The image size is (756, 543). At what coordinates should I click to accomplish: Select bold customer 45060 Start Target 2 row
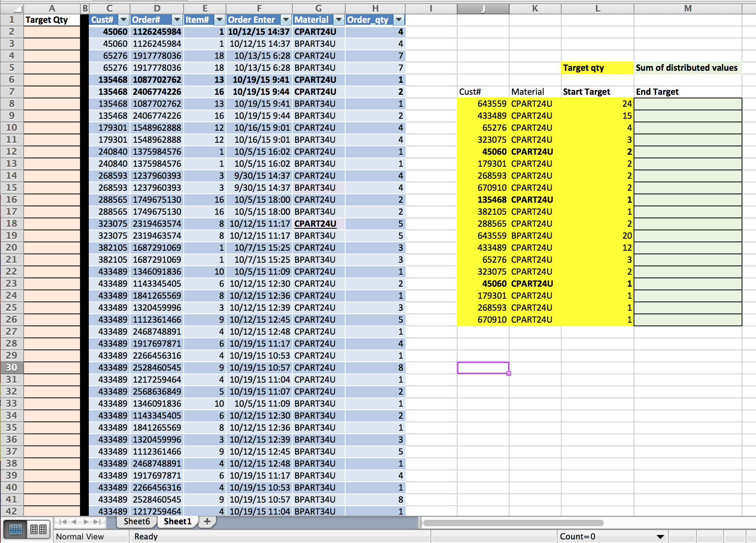pyautogui.click(x=483, y=152)
